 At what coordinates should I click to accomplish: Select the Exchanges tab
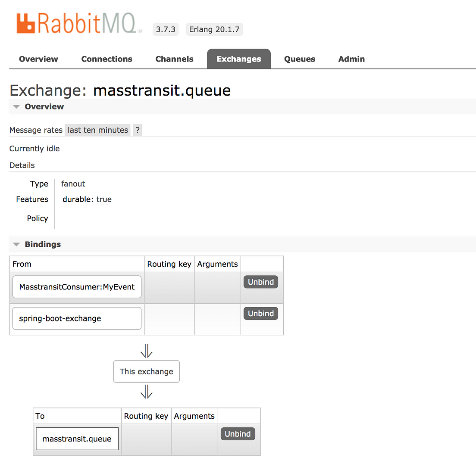coord(239,59)
